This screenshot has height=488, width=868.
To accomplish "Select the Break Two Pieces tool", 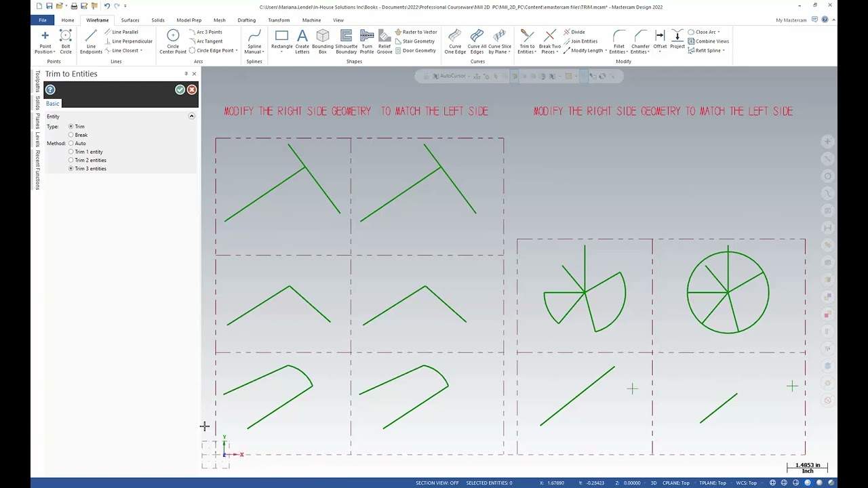I will [550, 42].
